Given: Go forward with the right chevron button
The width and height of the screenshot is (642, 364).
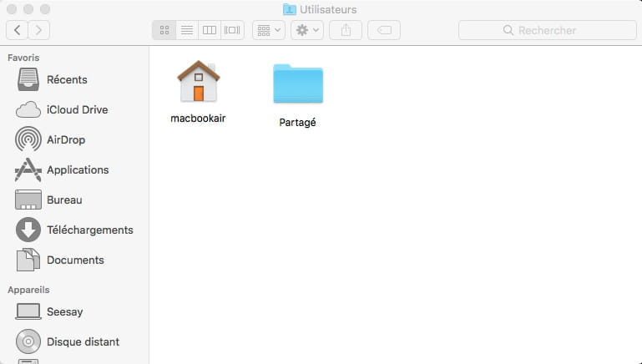Looking at the screenshot, I should (39, 30).
